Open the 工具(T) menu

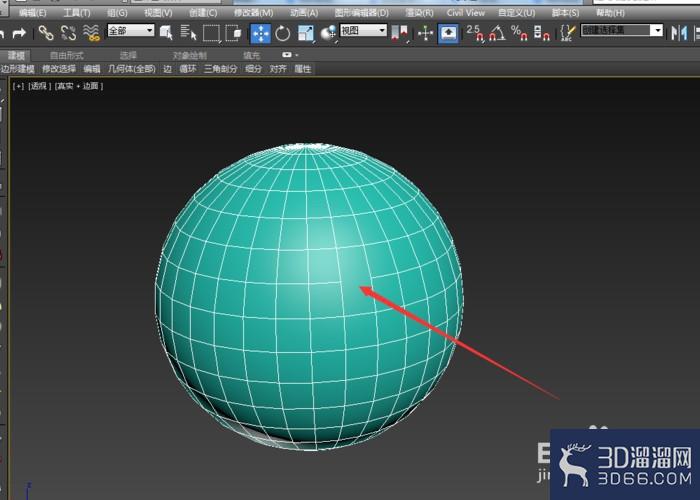(77, 13)
